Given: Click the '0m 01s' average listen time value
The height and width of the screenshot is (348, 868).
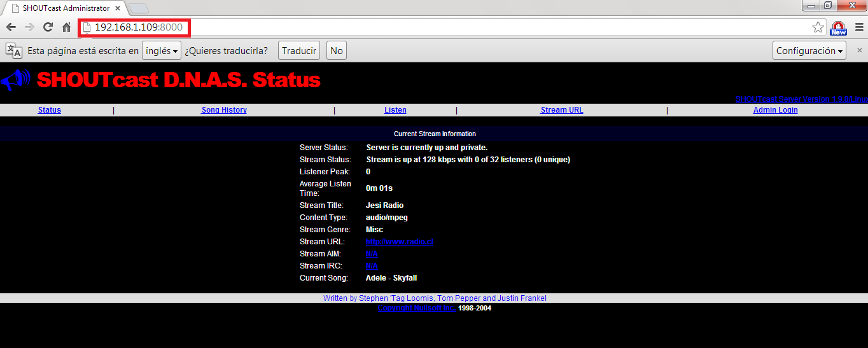Looking at the screenshot, I should (x=379, y=188).
